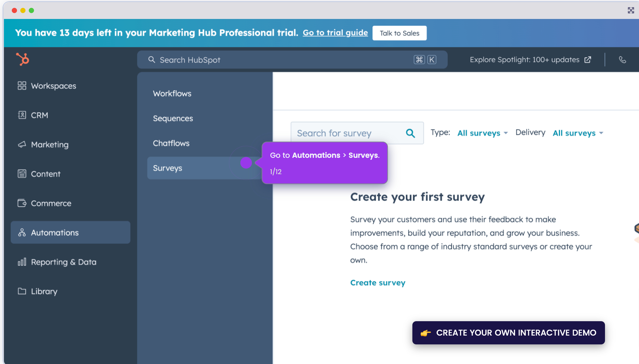Click the HubSpot sprocket logo
639x364 pixels.
pos(22,59)
